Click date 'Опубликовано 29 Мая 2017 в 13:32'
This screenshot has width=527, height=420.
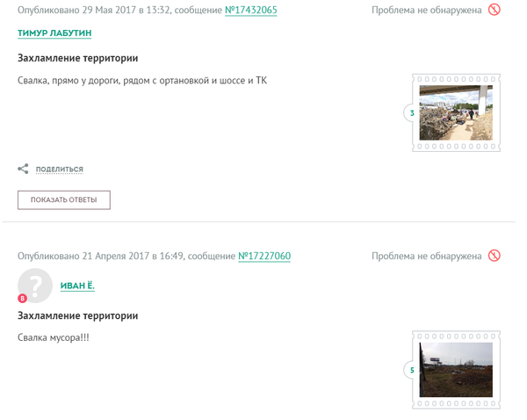pyautogui.click(x=93, y=10)
